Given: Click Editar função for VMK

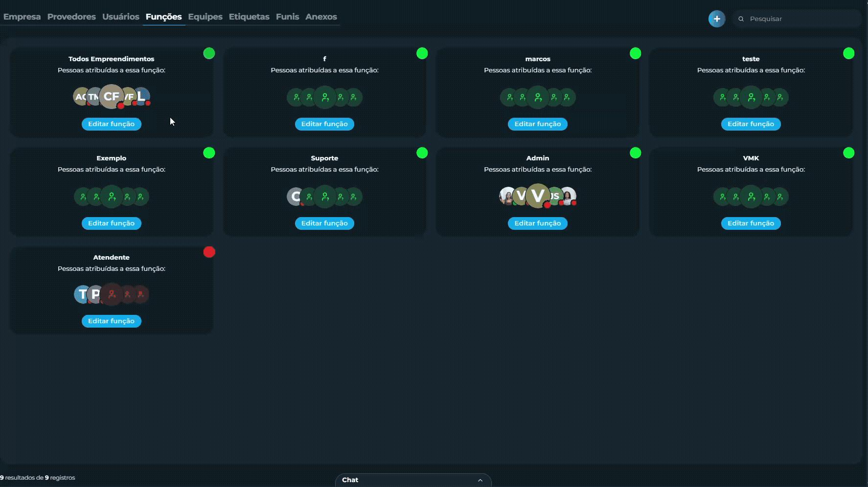Looking at the screenshot, I should [751, 223].
